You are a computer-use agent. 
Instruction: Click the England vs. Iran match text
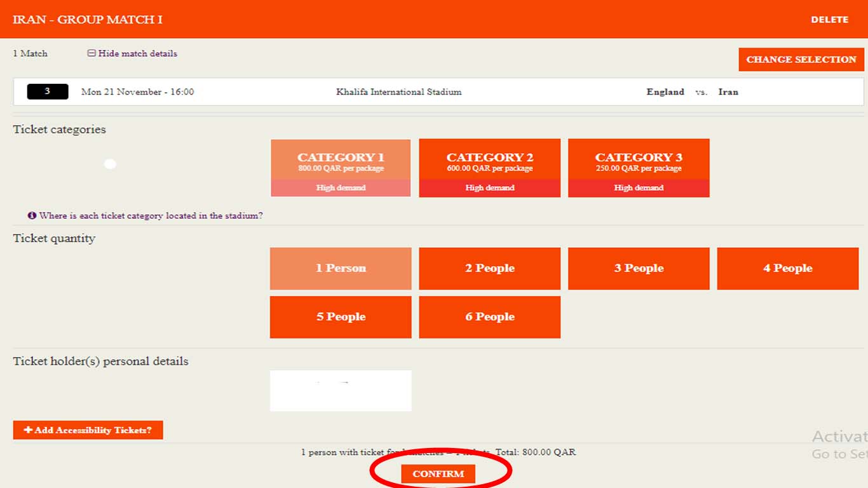(692, 91)
